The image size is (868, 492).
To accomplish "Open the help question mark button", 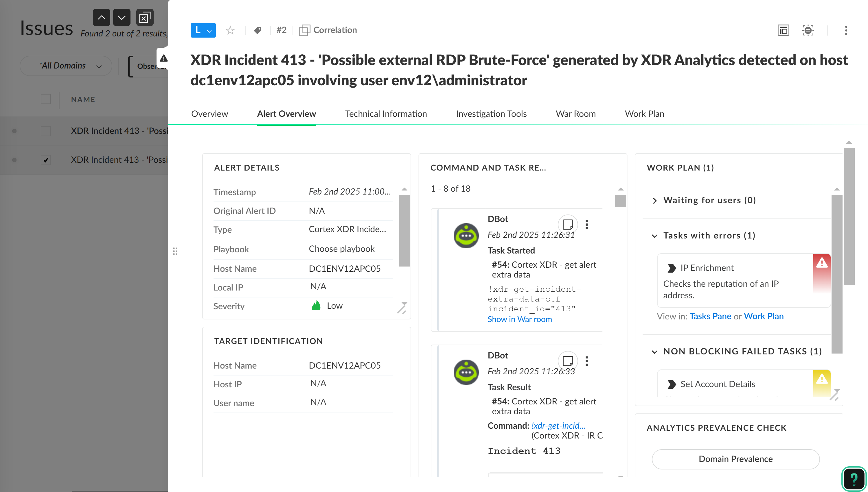I will [x=854, y=479].
